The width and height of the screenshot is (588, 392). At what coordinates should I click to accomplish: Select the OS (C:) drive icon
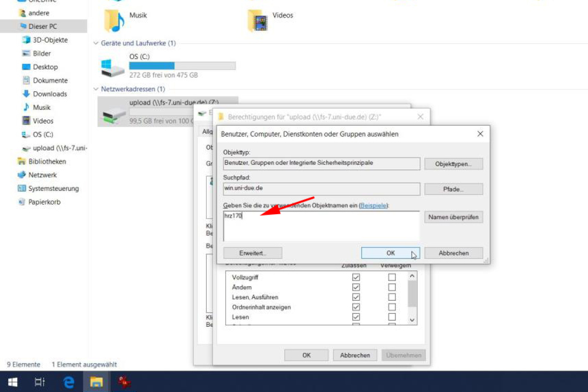(x=113, y=67)
